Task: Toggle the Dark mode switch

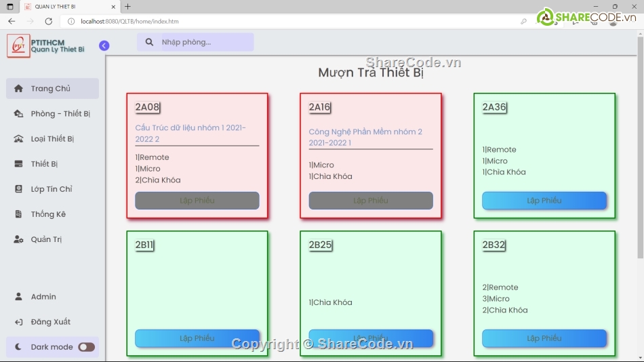Action: (x=86, y=347)
